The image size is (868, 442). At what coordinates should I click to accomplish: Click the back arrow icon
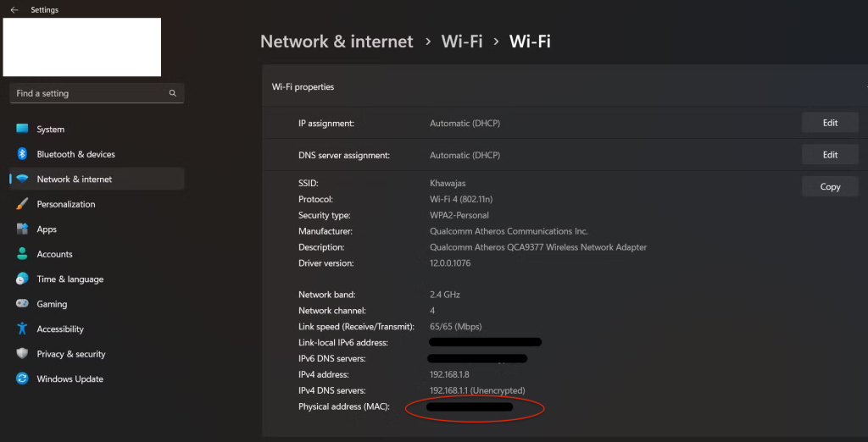tap(14, 10)
